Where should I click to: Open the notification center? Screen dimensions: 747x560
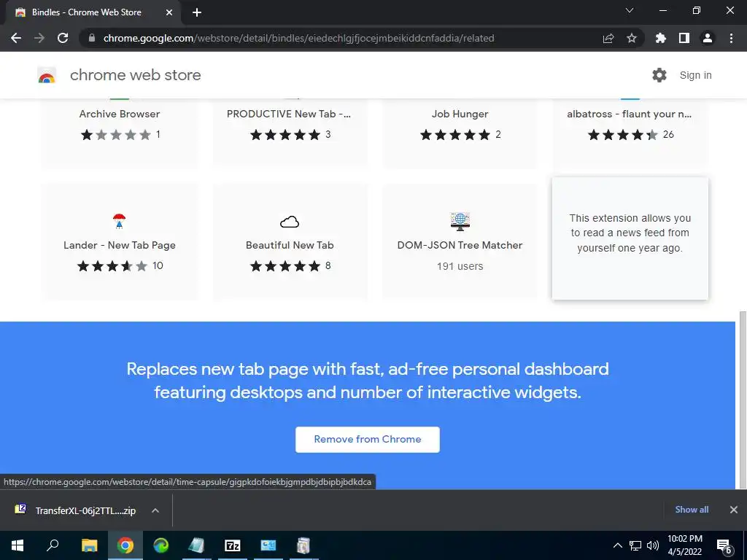tap(724, 545)
